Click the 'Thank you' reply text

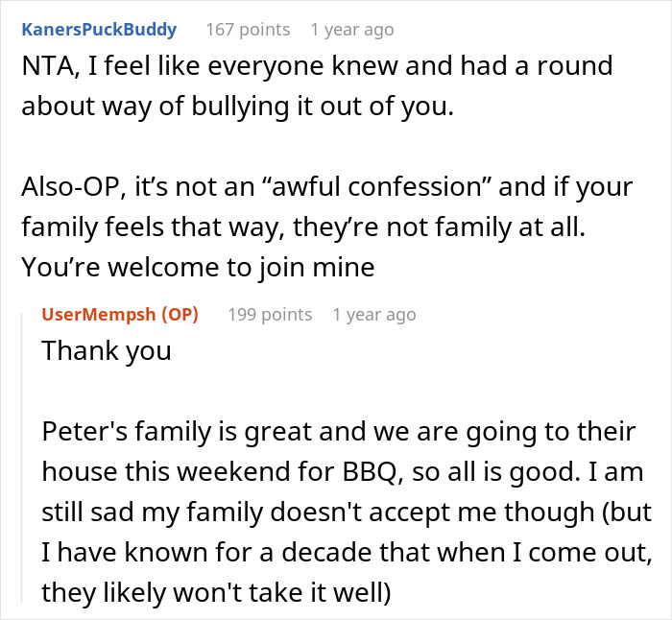(107, 350)
